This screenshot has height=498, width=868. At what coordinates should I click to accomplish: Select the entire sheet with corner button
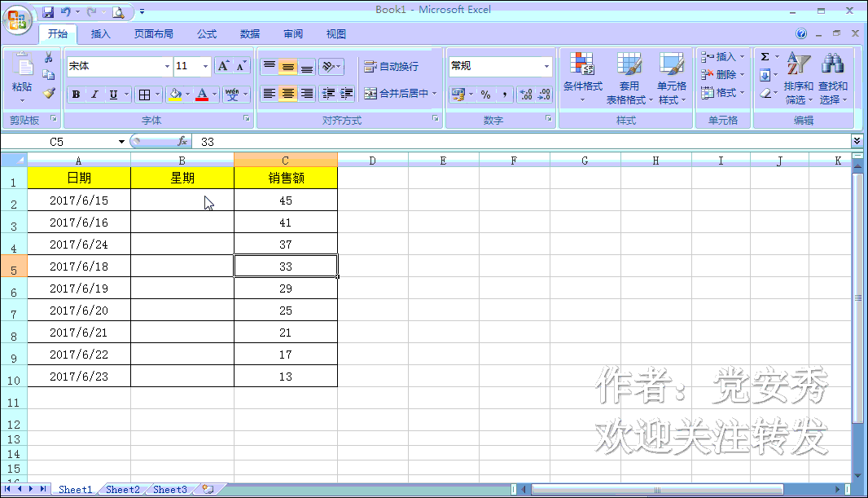[x=14, y=160]
